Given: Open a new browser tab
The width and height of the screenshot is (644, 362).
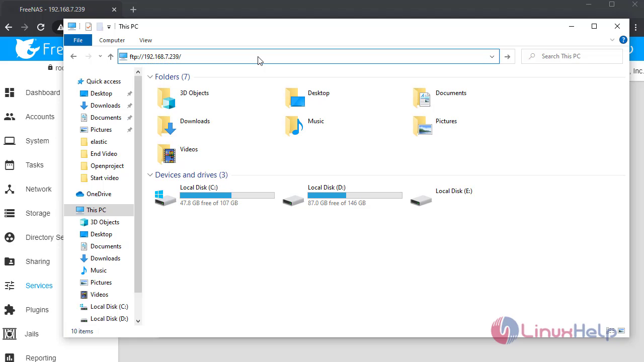Looking at the screenshot, I should coord(133,10).
